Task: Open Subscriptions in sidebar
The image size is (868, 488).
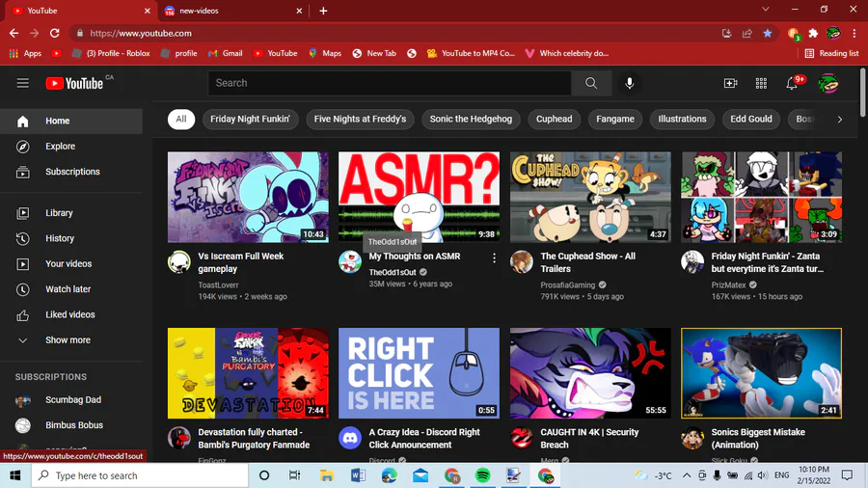Action: 71,172
